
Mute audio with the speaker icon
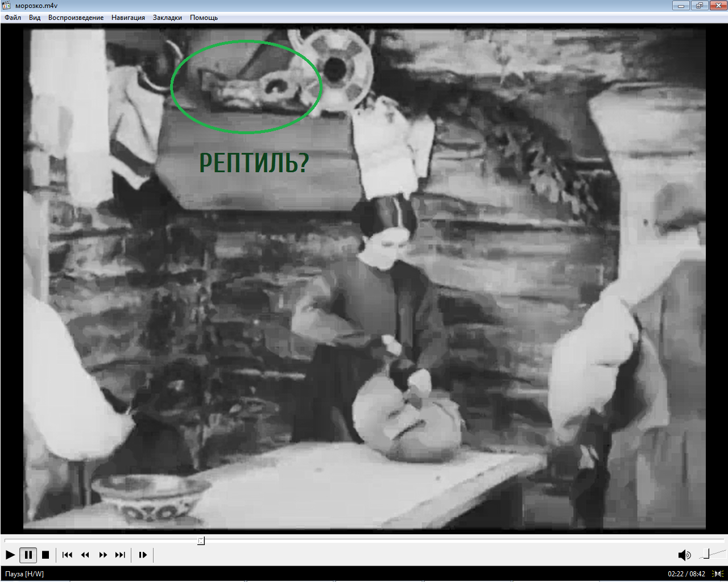[684, 555]
